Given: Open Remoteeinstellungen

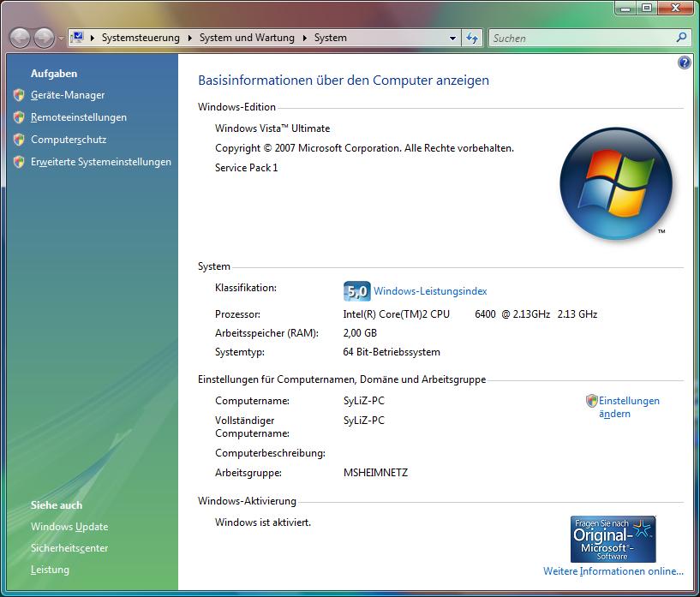Looking at the screenshot, I should 79,117.
